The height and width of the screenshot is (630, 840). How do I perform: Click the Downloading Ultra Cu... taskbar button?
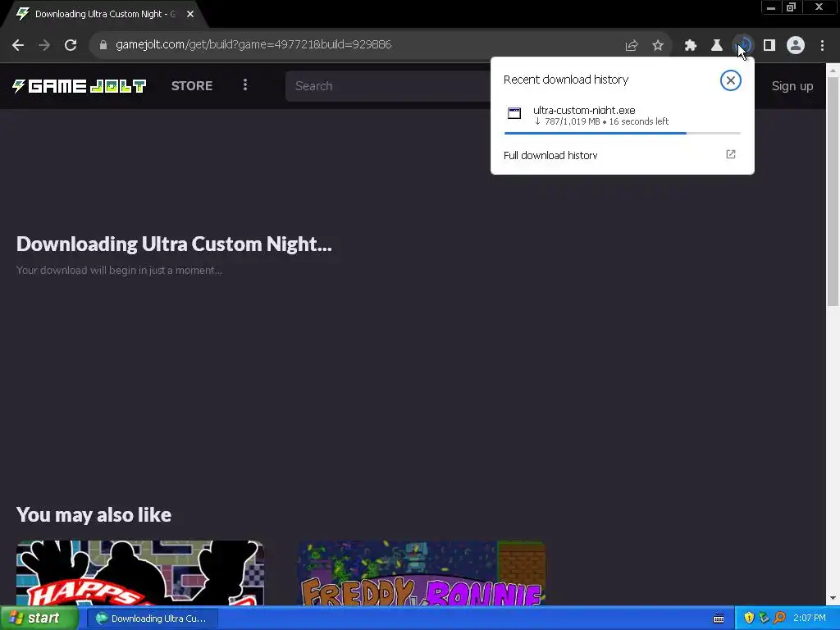[x=153, y=619]
